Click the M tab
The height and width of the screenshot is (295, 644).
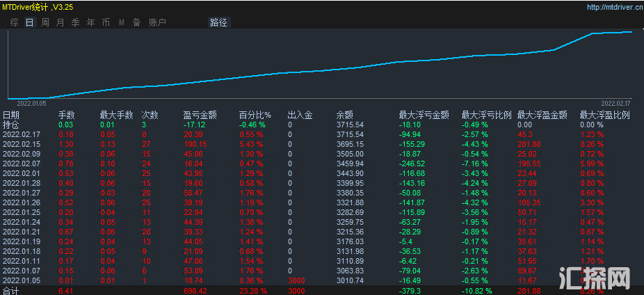pos(122,22)
